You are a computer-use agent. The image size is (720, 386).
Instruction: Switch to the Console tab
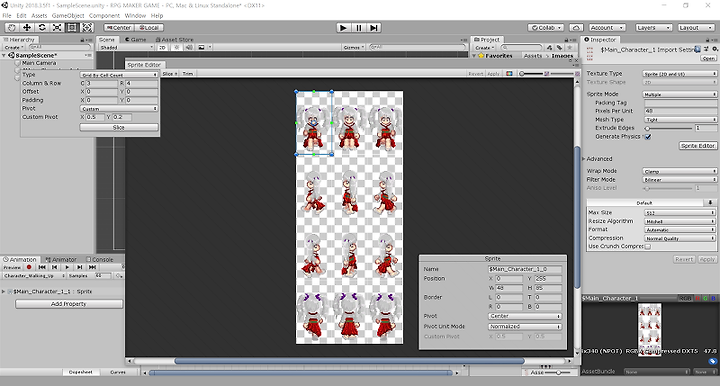click(x=100, y=260)
